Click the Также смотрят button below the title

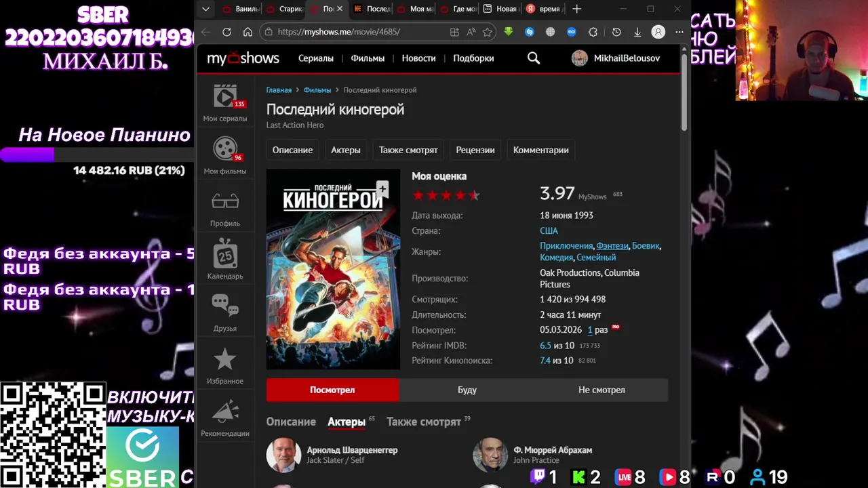pyautogui.click(x=408, y=150)
